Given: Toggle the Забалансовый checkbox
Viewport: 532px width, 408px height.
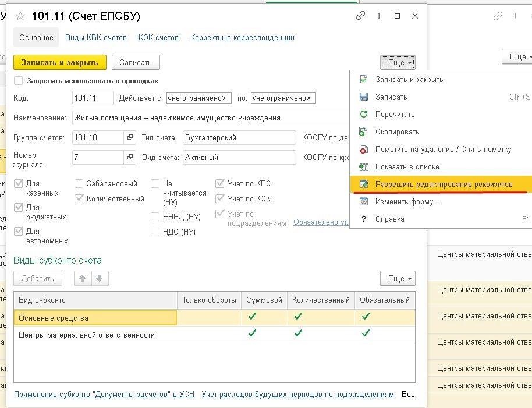Looking at the screenshot, I should click(x=79, y=183).
